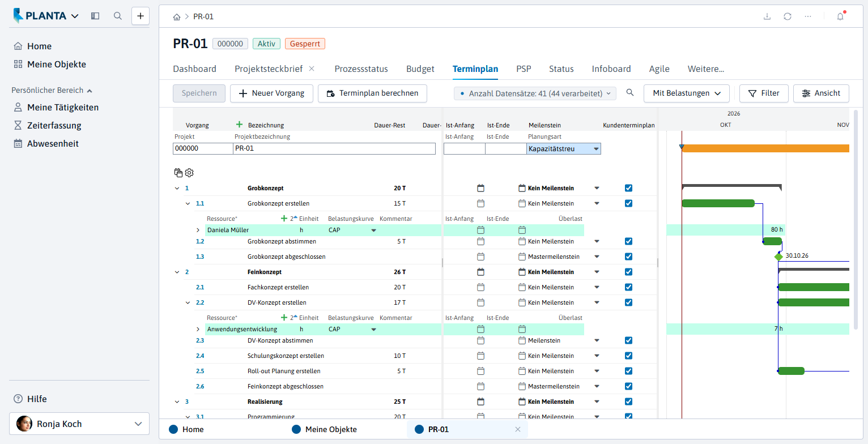Open the Ansicht settings button
Screen dimensions: 868x444
[821, 93]
